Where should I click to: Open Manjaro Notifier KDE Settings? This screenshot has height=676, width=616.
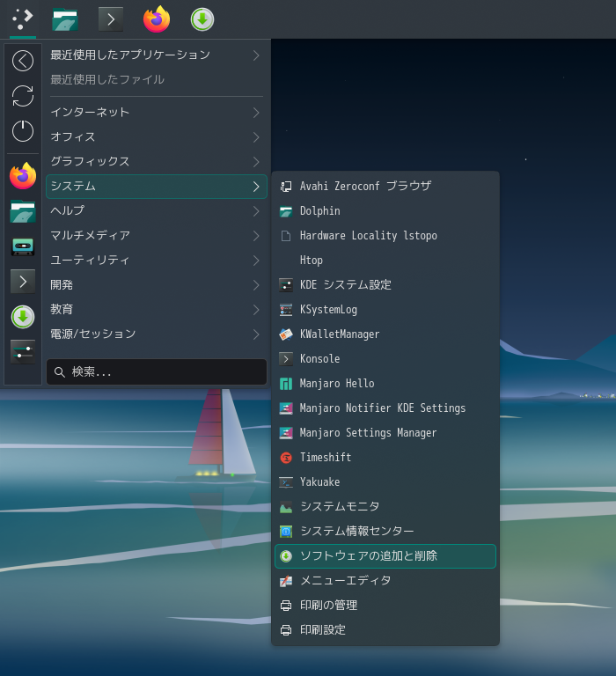point(385,408)
